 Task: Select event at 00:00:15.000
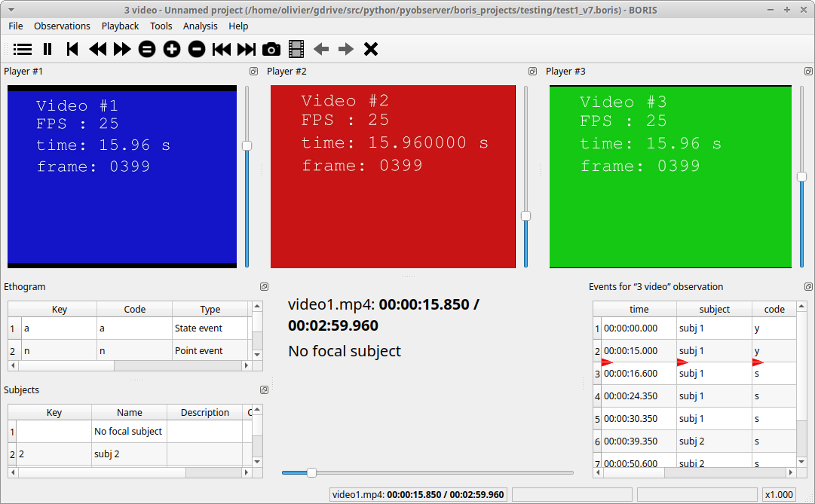[x=639, y=351]
